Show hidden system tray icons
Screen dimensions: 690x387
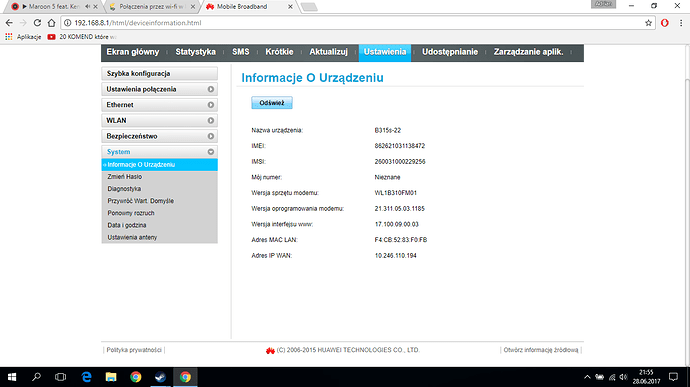tap(587, 377)
